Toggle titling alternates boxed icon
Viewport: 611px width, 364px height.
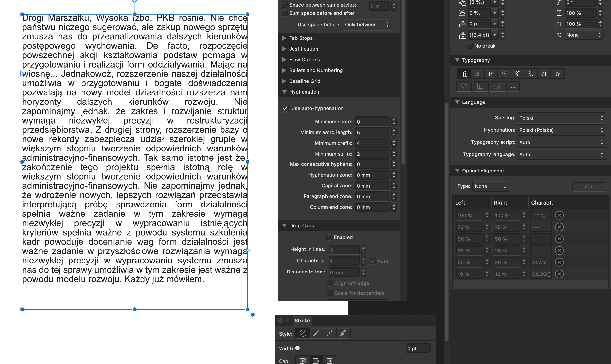click(480, 86)
